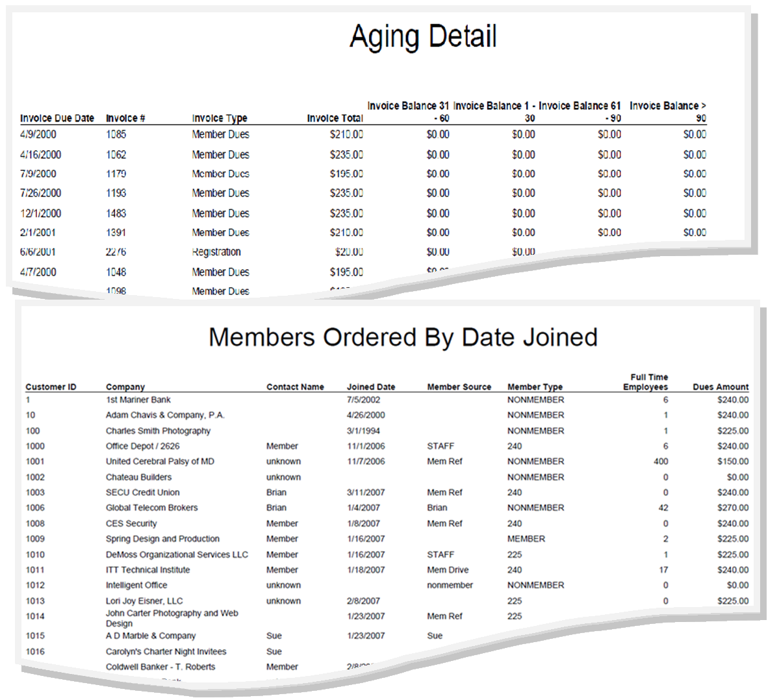The width and height of the screenshot is (779, 700).
Task: Select the "Invoice #" column header
Action: [x=125, y=118]
